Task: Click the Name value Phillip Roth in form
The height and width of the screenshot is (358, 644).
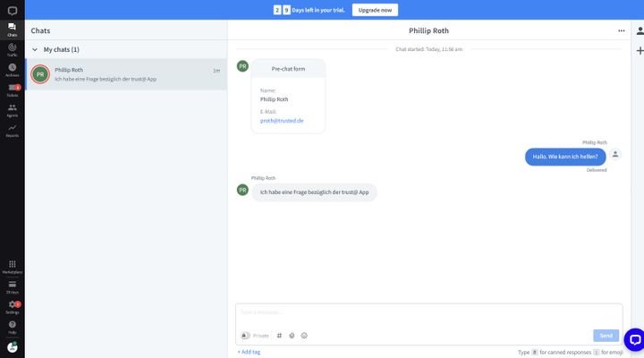Action: [x=274, y=99]
